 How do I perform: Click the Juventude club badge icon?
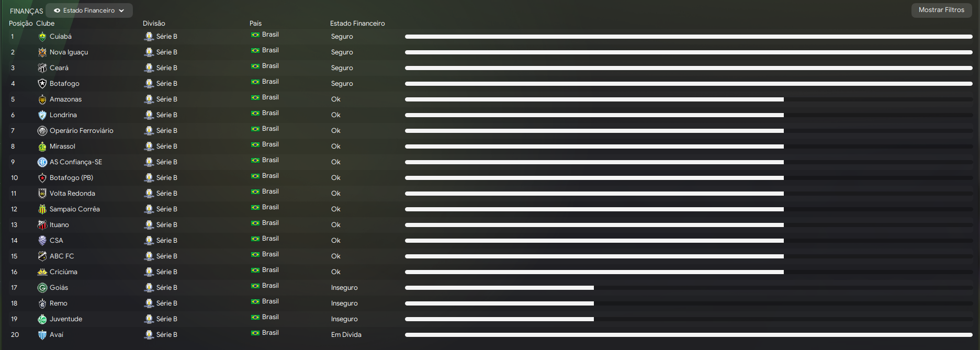42,319
